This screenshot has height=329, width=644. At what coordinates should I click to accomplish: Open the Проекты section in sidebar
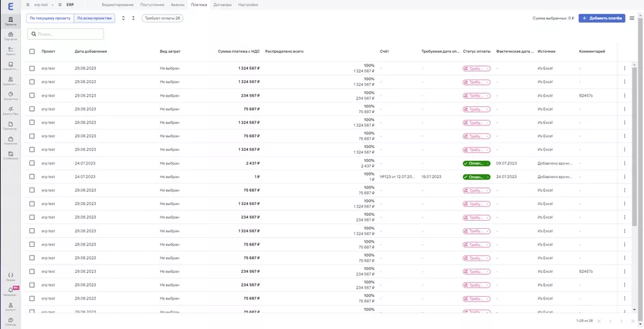point(10,21)
